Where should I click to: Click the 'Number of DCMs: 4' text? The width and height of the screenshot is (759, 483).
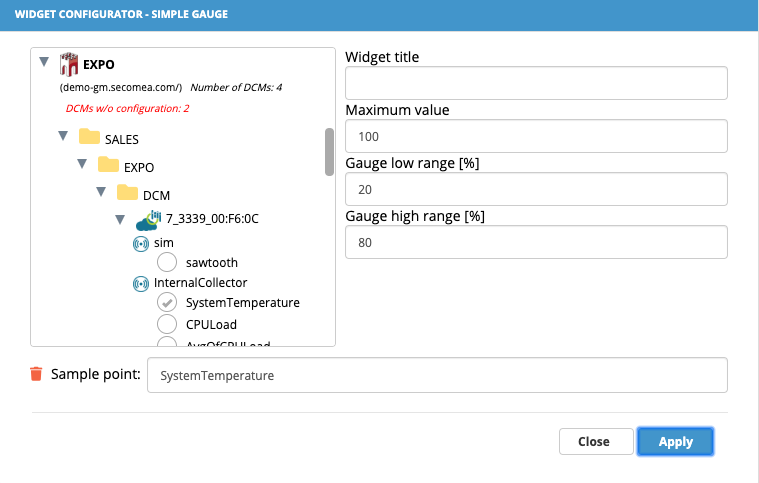click(x=236, y=88)
